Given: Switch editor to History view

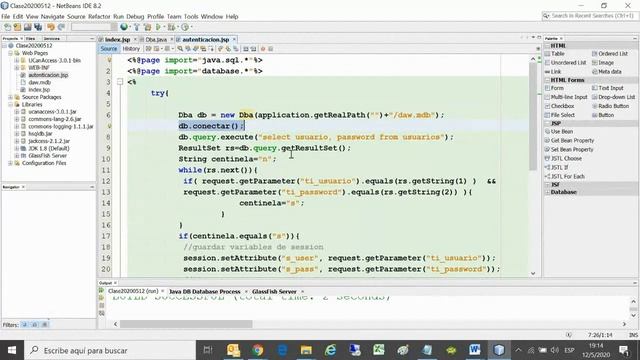Looking at the screenshot, I should pyautogui.click(x=131, y=49).
